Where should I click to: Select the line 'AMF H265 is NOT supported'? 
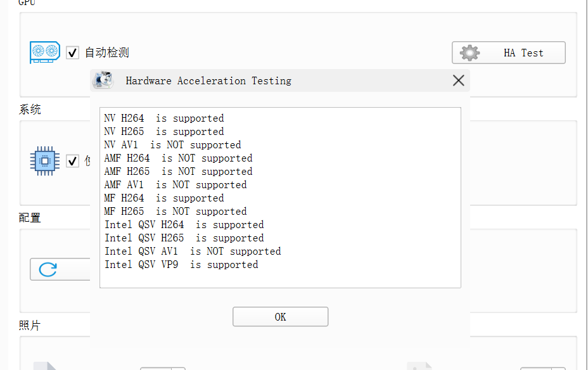(178, 172)
